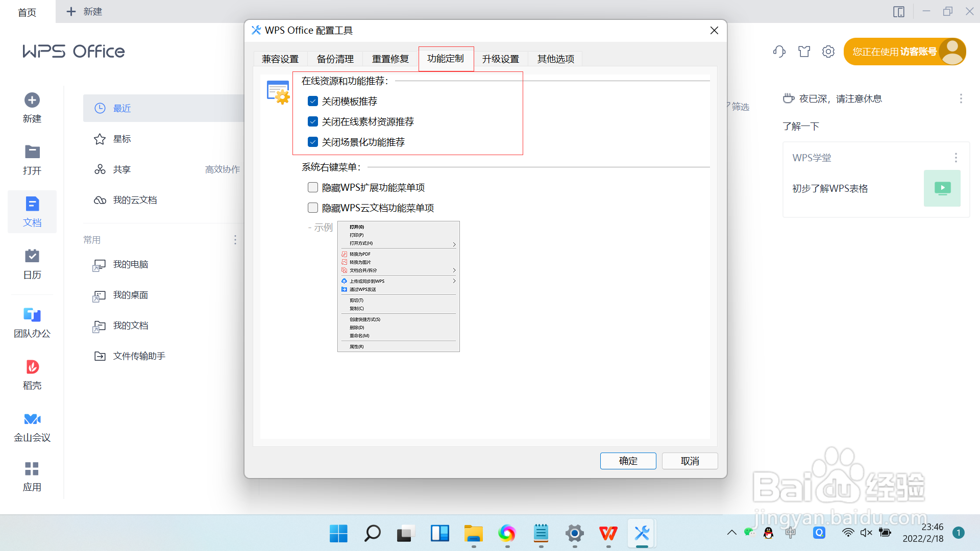Click the 新建 plus icon in sidebar

click(x=32, y=100)
